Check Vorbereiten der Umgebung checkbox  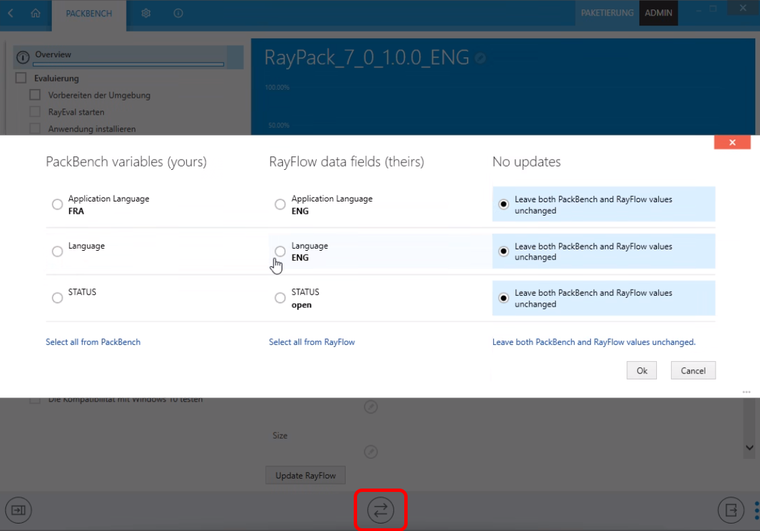point(35,94)
